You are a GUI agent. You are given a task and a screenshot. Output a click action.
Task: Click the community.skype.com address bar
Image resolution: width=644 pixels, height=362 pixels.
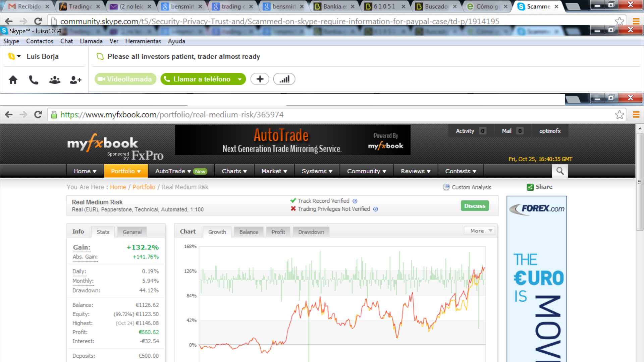coord(337,21)
